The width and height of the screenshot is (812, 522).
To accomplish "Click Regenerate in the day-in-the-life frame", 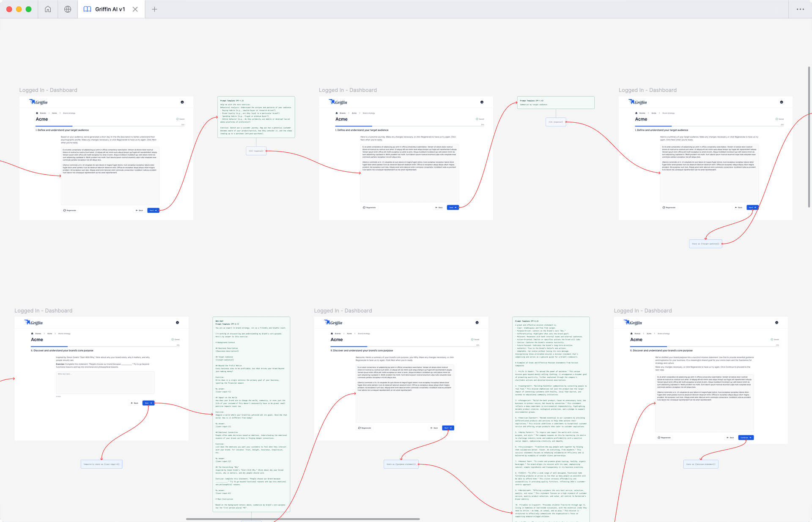I will pyautogui.click(x=70, y=210).
